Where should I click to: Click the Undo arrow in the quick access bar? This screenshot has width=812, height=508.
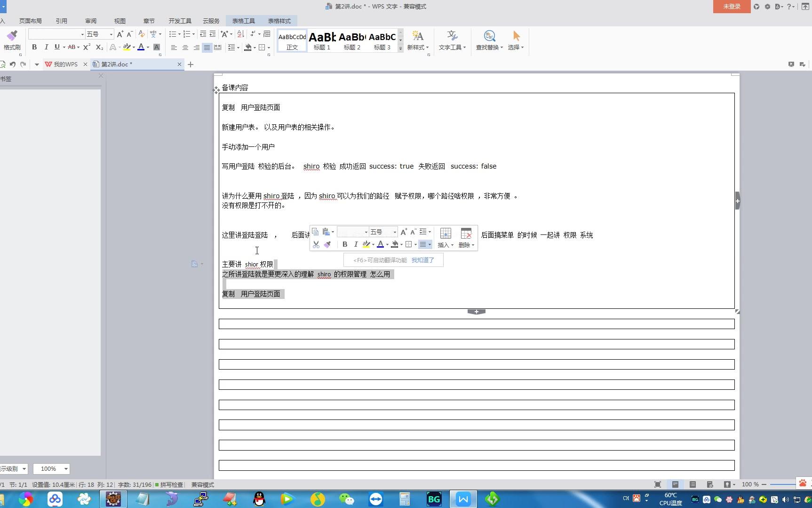[13, 64]
